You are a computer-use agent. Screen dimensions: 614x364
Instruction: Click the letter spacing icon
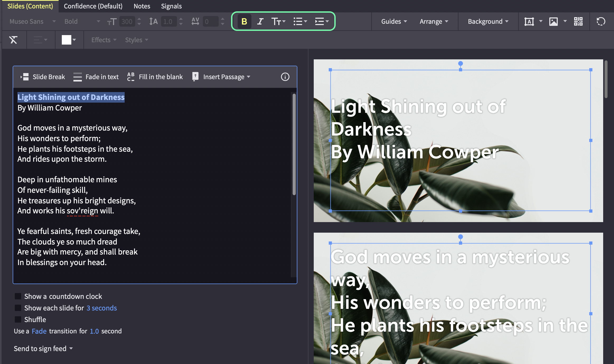pyautogui.click(x=195, y=21)
